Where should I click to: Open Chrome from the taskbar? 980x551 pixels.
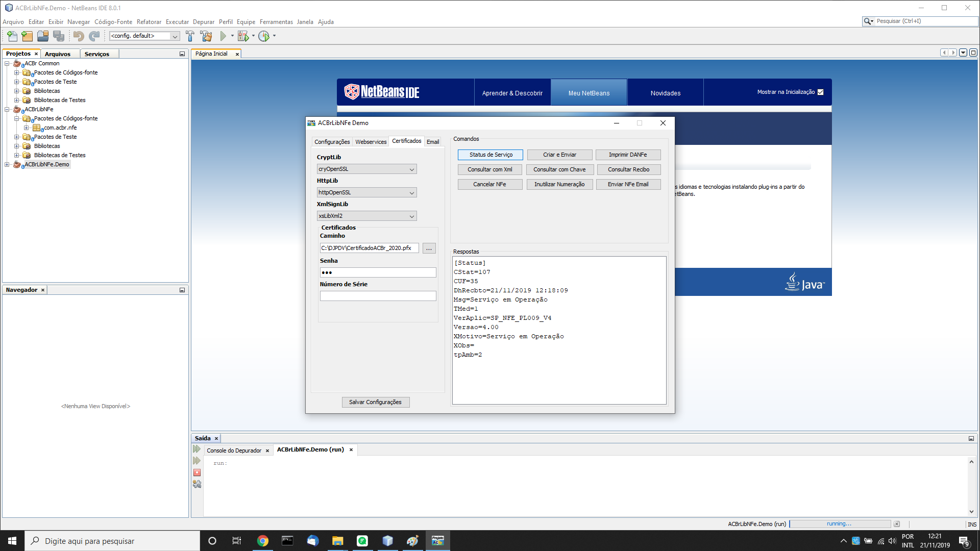263,541
